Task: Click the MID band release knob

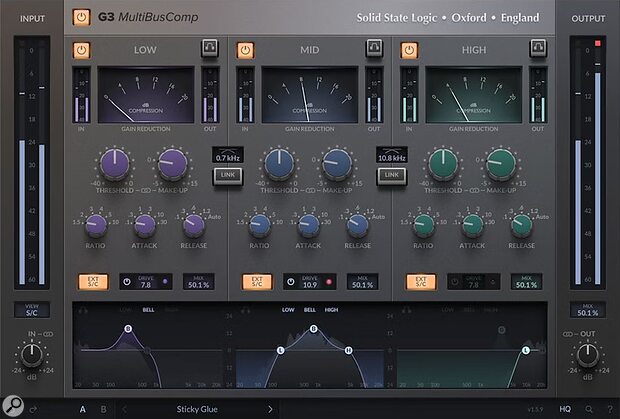Action: tap(357, 225)
